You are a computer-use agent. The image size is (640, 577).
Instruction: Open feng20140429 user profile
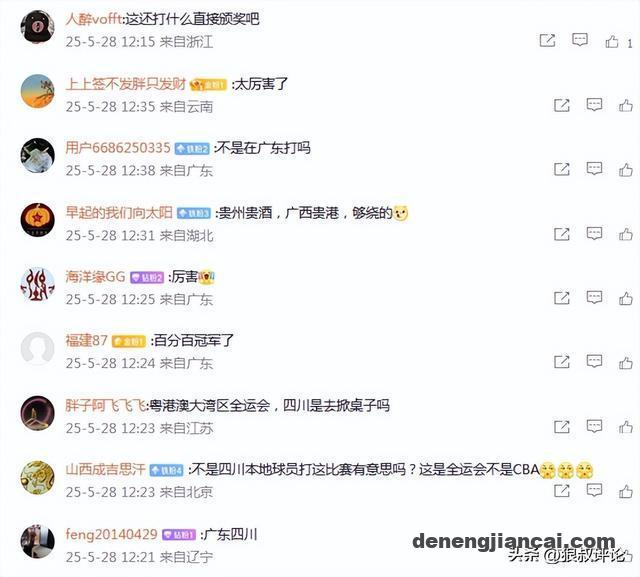pyautogui.click(x=111, y=534)
